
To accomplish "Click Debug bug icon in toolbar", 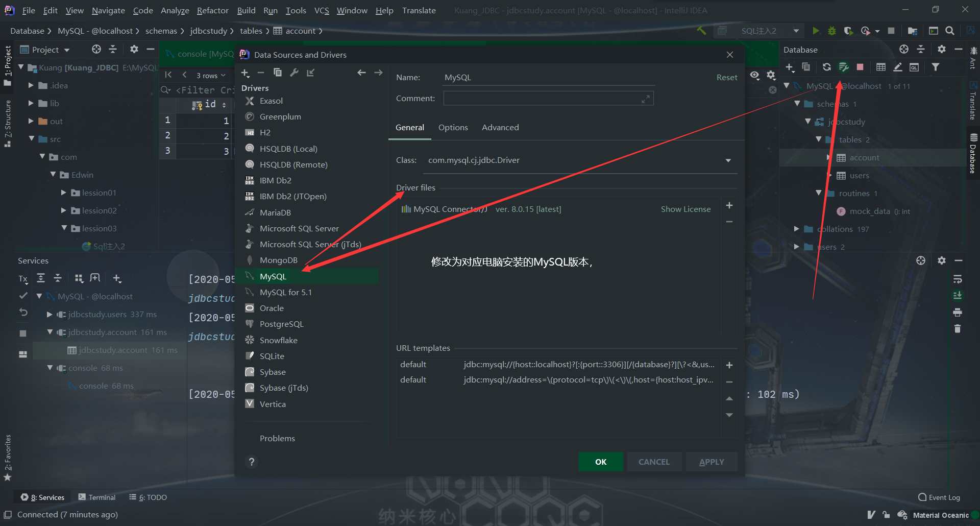I will pyautogui.click(x=832, y=31).
